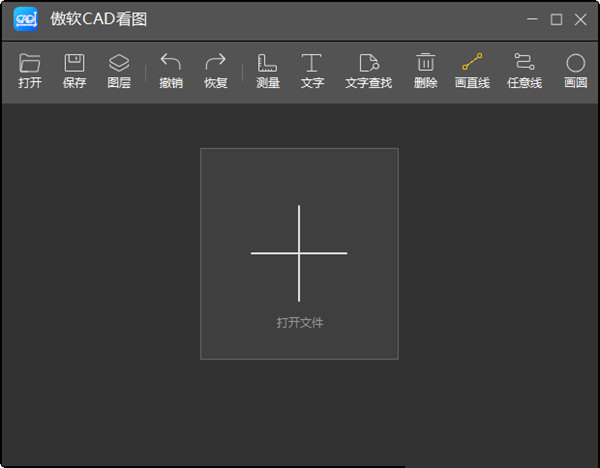Click the 删除 trash icon
Screen dimensions: 600x468
[x=426, y=65]
